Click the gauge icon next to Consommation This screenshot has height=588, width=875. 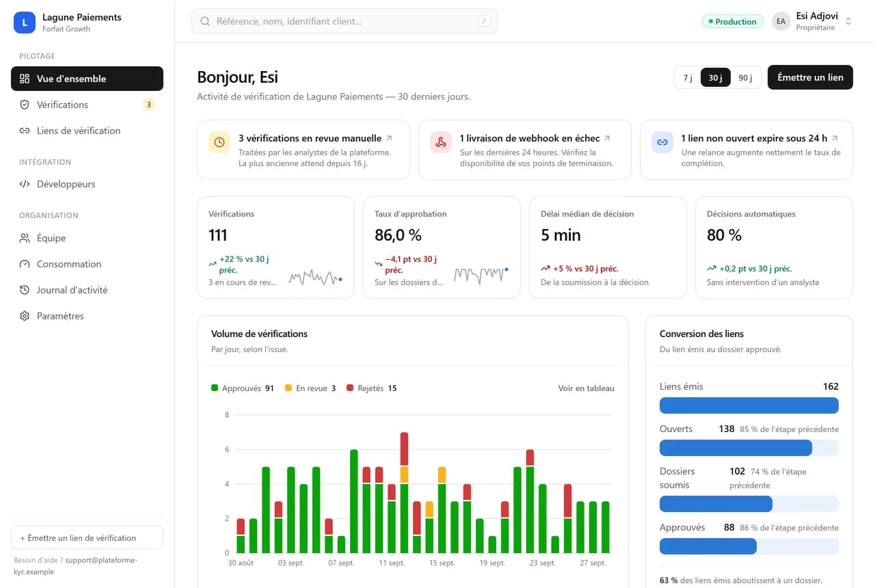point(25,264)
